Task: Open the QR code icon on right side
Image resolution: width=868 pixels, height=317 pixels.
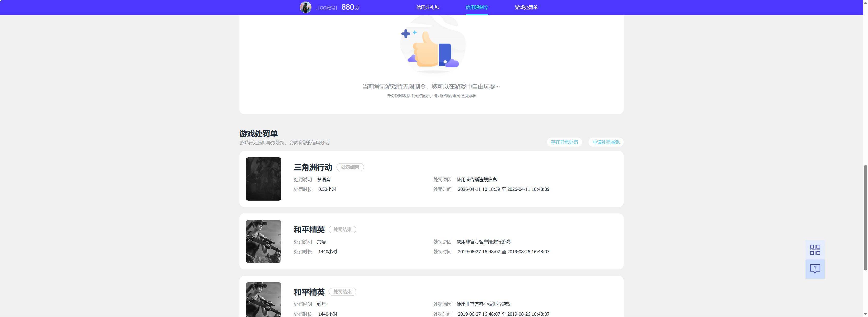Action: click(815, 250)
